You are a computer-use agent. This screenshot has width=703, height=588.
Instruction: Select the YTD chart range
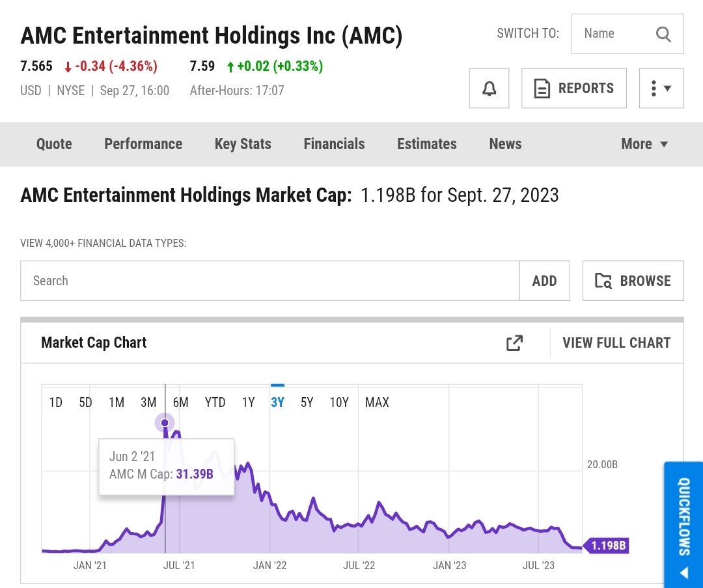pos(215,402)
